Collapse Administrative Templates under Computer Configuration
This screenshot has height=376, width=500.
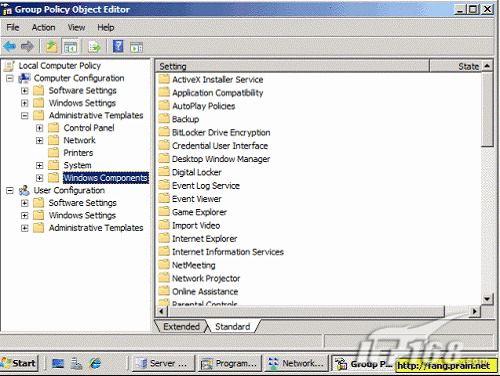[x=25, y=116]
